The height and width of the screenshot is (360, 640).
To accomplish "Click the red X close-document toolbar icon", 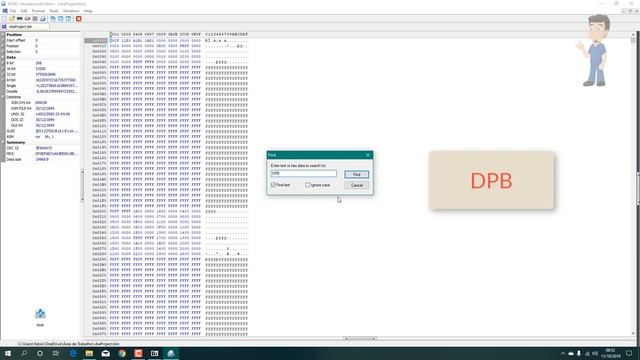I will [x=78, y=19].
